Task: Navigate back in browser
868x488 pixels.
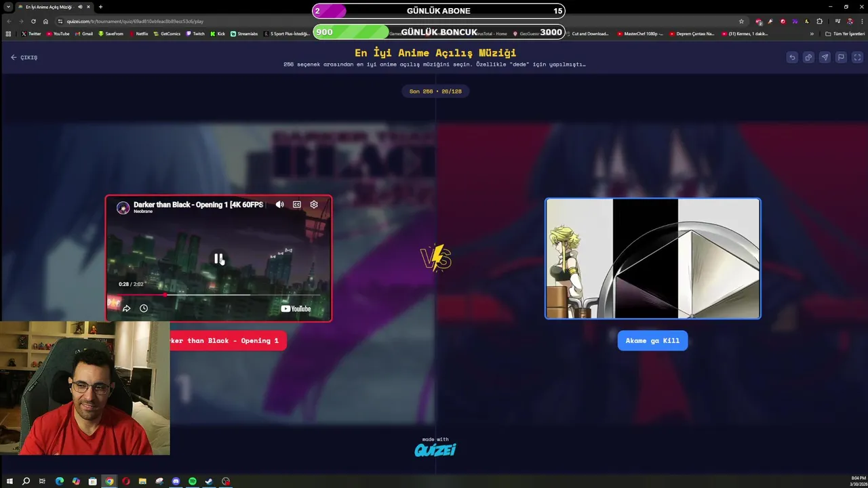Action: click(9, 21)
